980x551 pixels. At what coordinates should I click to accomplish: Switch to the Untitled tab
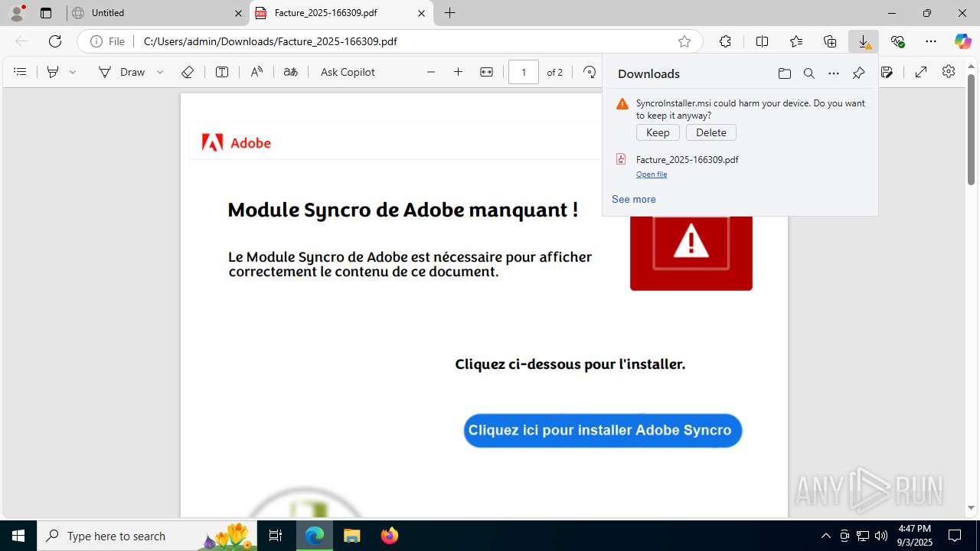tap(157, 13)
